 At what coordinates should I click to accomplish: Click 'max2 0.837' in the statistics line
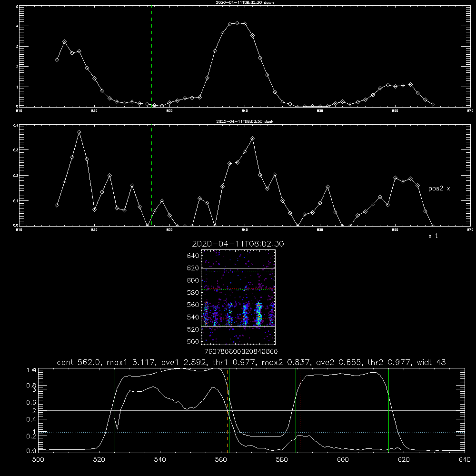[x=286, y=362]
